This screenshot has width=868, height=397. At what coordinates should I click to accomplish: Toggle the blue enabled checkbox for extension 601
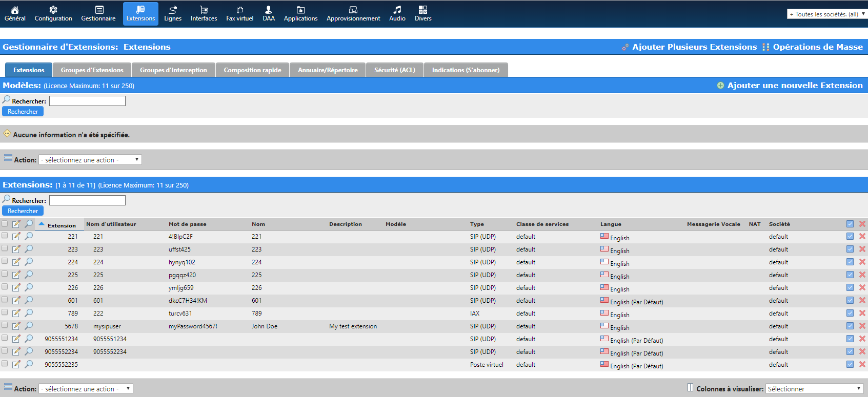[850, 300]
